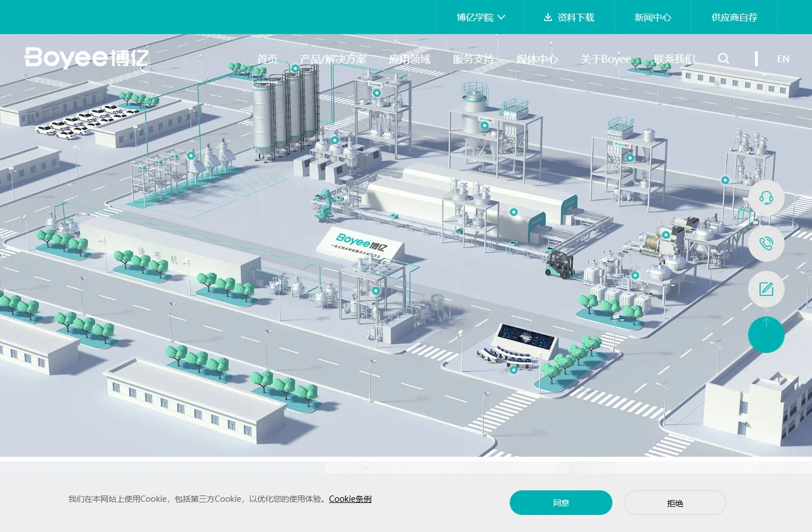The height and width of the screenshot is (532, 812).
Task: Open the 联系我们 menu
Action: point(674,59)
